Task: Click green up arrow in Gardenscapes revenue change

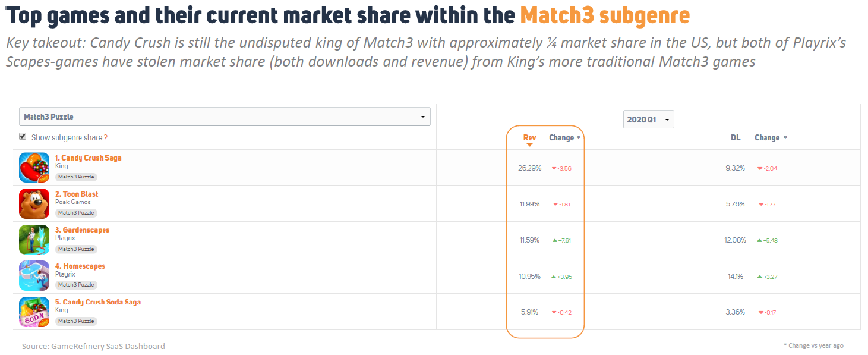Action: coord(554,240)
